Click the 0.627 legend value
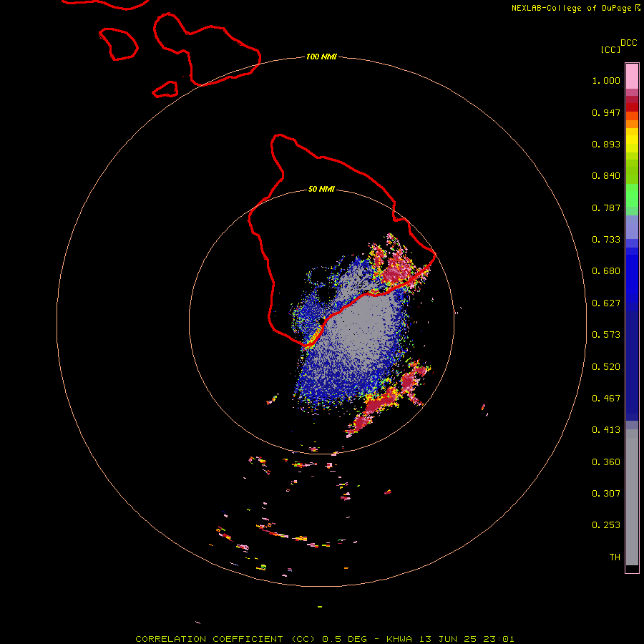Screen dimensions: 644x644 (606, 303)
